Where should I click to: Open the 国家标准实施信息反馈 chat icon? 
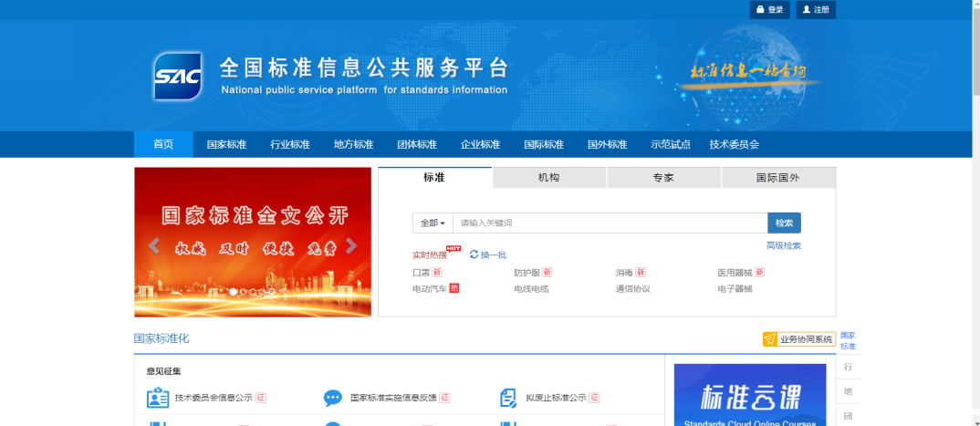[333, 398]
